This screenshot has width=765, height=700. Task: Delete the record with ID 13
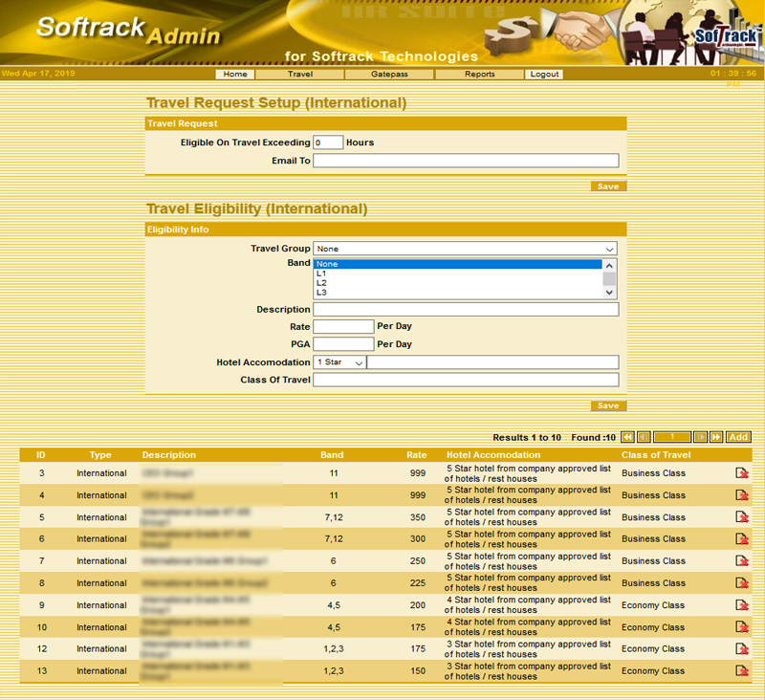point(741,671)
